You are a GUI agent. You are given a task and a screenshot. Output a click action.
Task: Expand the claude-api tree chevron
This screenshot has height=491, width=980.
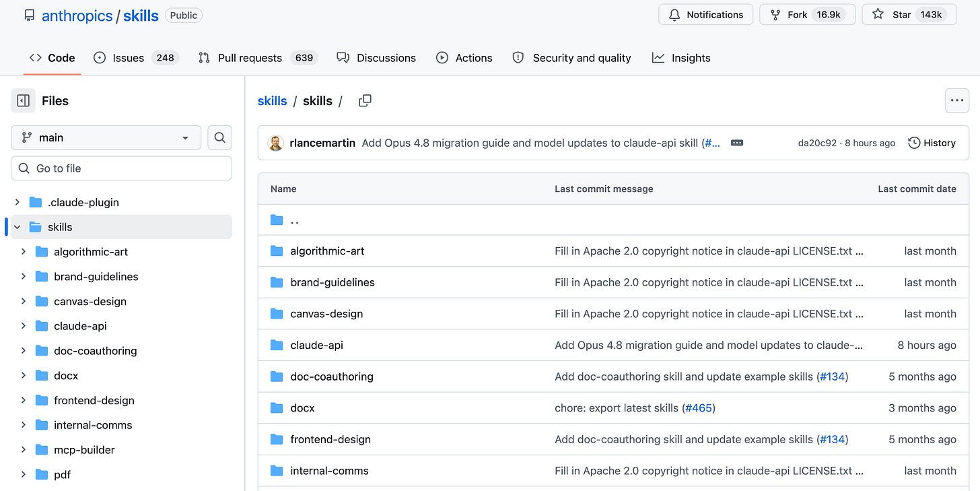(24, 326)
